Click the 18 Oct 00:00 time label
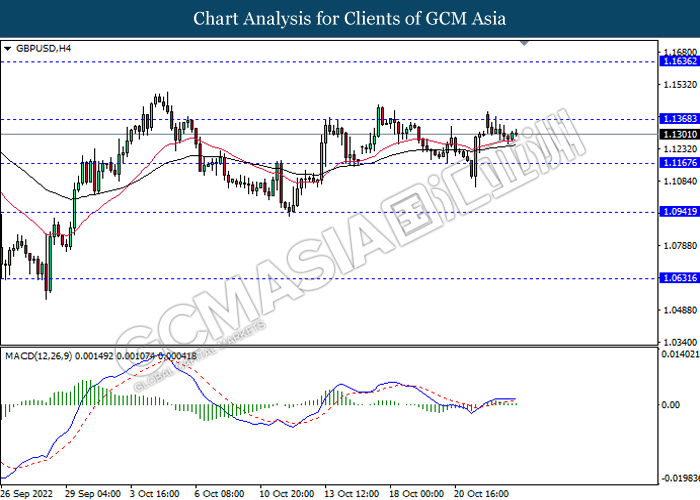 click(x=416, y=494)
